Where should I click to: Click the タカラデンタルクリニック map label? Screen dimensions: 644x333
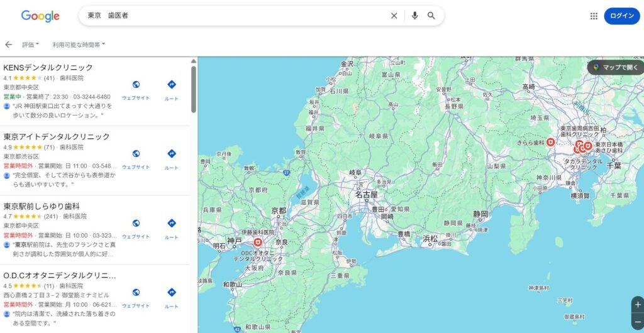tap(583, 165)
